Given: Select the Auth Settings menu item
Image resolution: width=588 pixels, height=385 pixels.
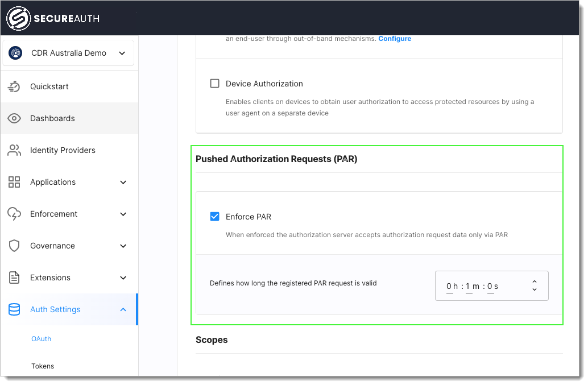Looking at the screenshot, I should [69, 310].
